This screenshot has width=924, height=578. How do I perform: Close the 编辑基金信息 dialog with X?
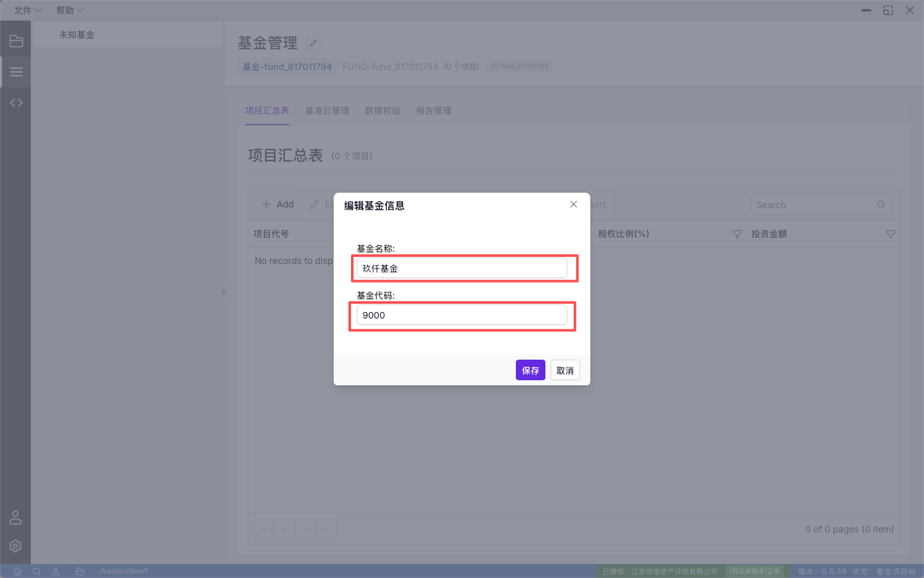(x=574, y=204)
